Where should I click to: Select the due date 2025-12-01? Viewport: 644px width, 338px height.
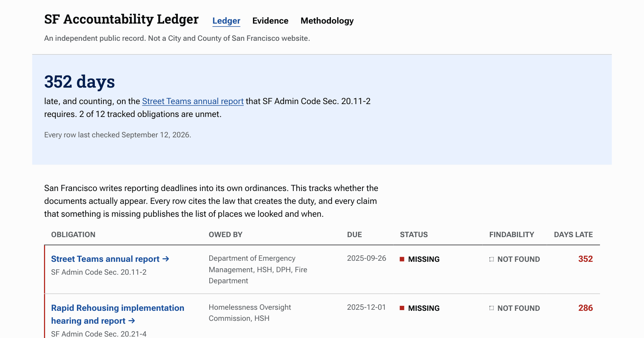coord(366,307)
